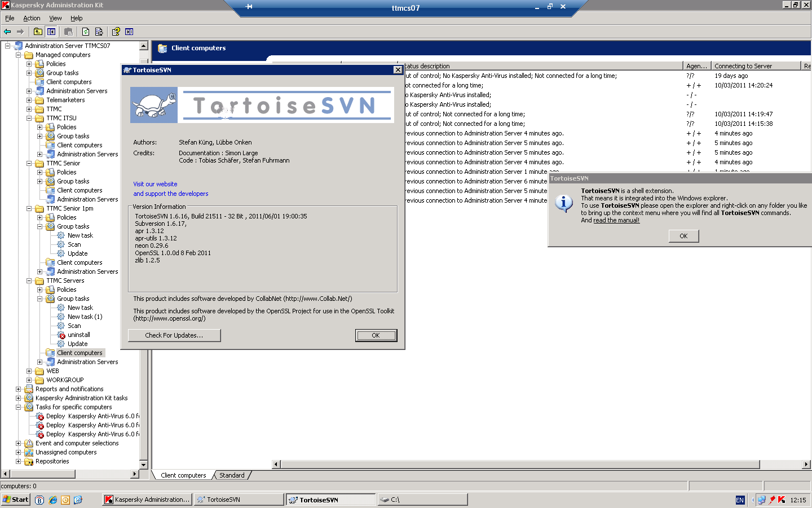Click the 10/03/2011 14:20:24 connection entry

coord(744,85)
